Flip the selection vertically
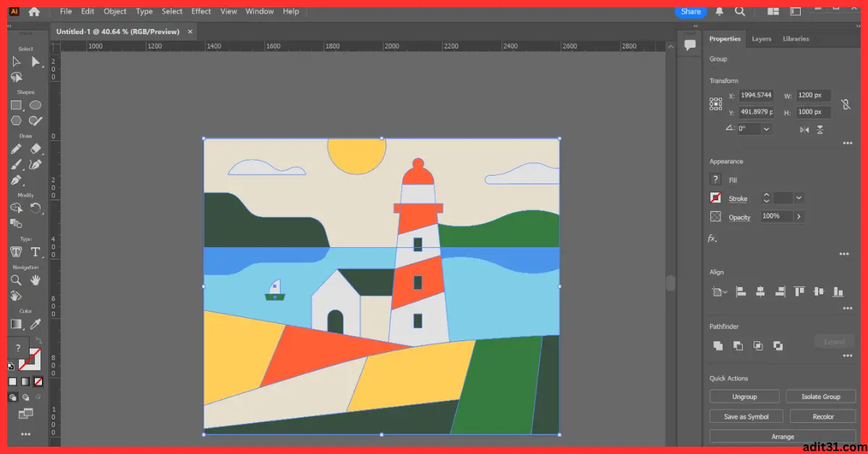This screenshot has width=868, height=454. [820, 129]
